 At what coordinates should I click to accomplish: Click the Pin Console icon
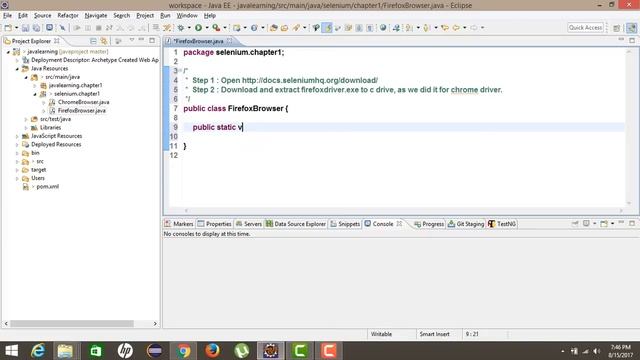[575, 224]
